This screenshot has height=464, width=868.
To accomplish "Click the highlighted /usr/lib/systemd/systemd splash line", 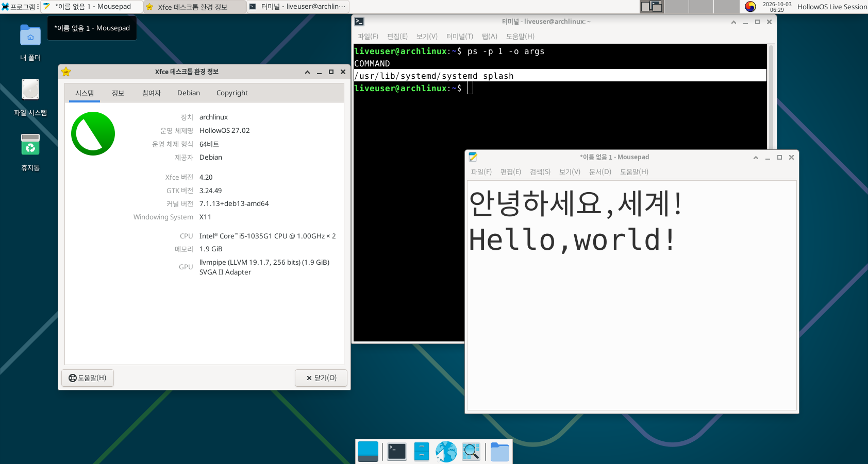I will coord(560,76).
